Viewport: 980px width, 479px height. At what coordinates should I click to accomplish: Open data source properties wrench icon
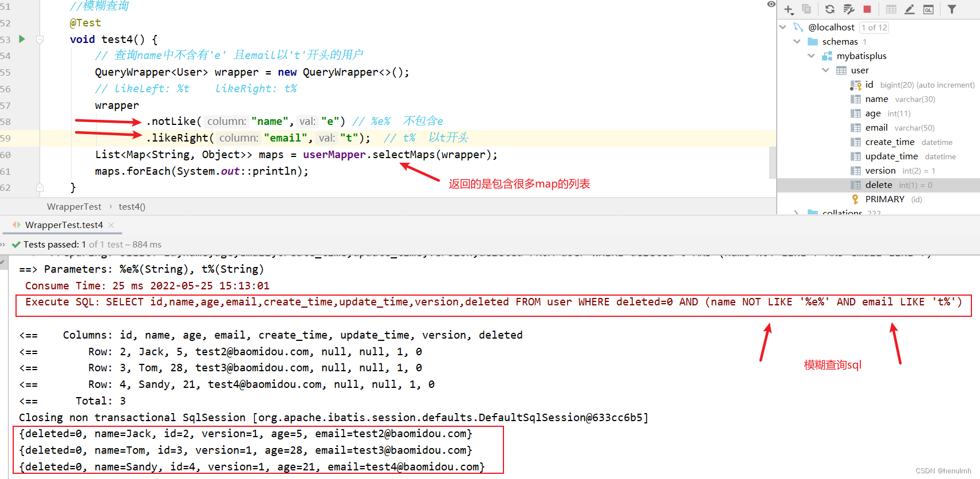pos(849,9)
